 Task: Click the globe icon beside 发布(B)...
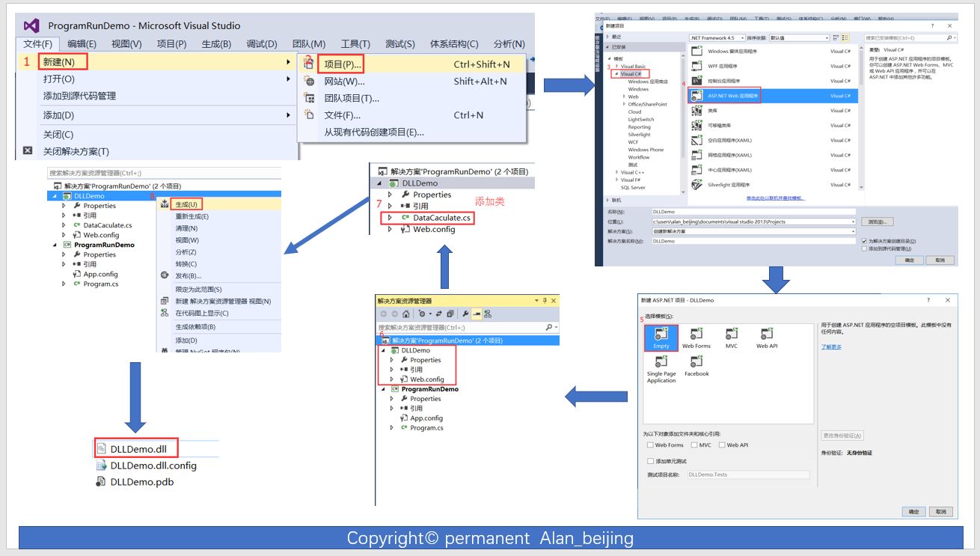coord(165,275)
